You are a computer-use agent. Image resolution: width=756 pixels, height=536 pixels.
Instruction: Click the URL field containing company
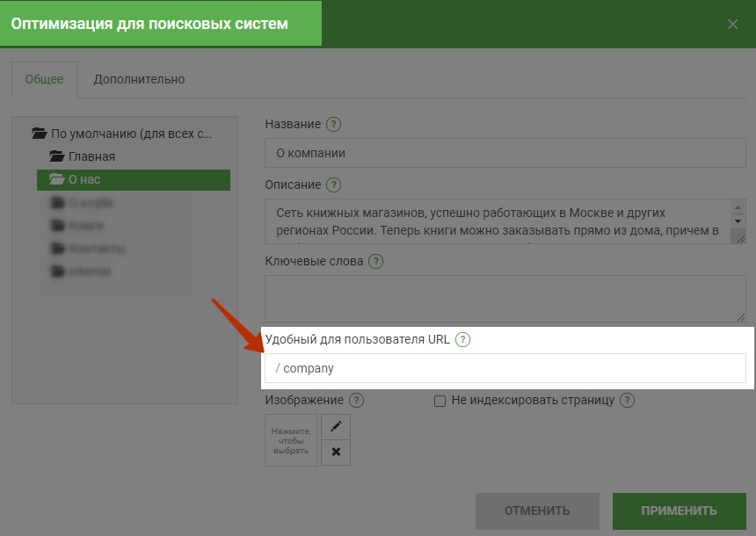click(505, 368)
